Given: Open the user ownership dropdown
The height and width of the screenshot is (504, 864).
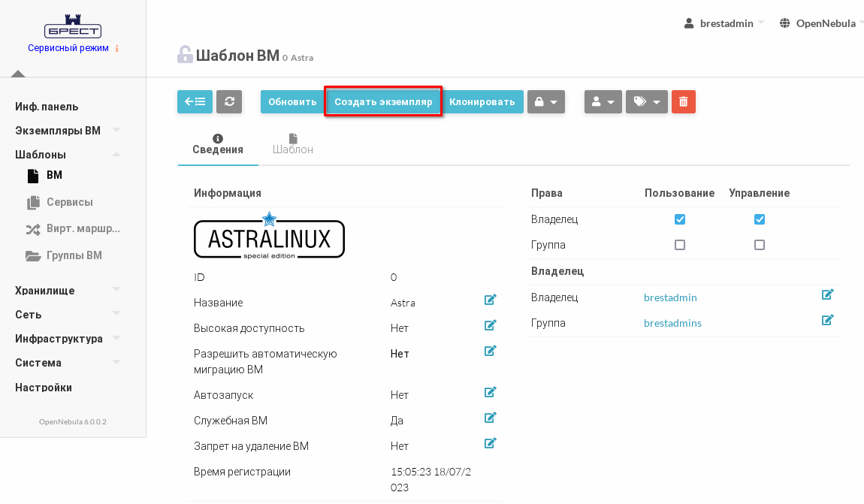Looking at the screenshot, I should (603, 102).
